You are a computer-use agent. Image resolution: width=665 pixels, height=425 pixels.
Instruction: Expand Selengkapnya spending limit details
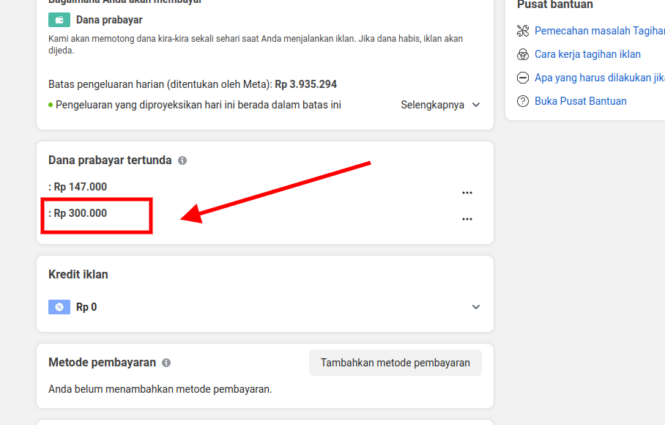point(440,105)
